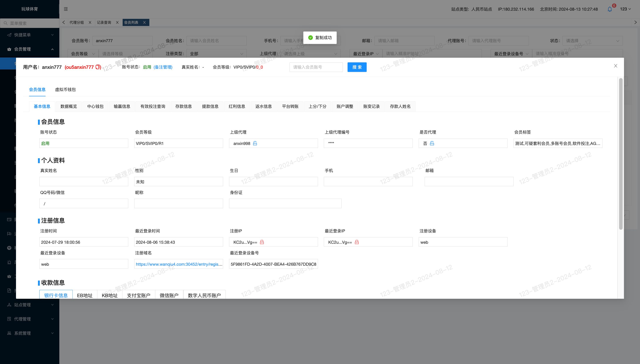The height and width of the screenshot is (364, 640).
Task: Expand the 系统管理 sidebar menu
Action: click(30, 333)
